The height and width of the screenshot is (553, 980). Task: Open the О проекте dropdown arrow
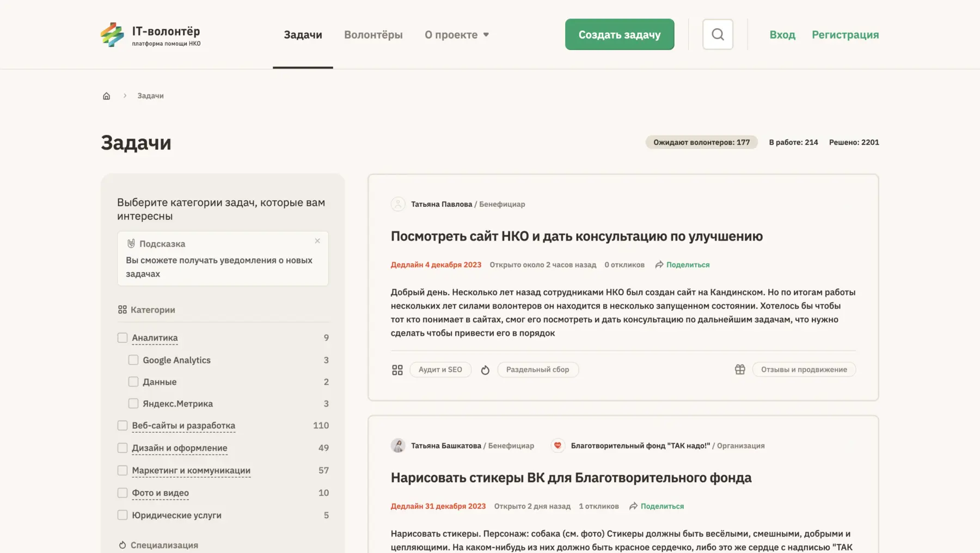486,35
